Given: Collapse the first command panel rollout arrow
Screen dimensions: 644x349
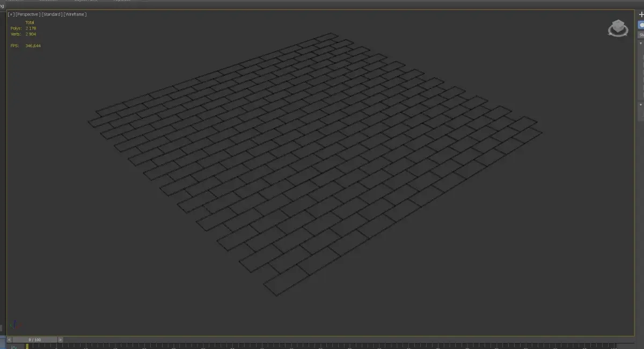Looking at the screenshot, I should click(640, 43).
